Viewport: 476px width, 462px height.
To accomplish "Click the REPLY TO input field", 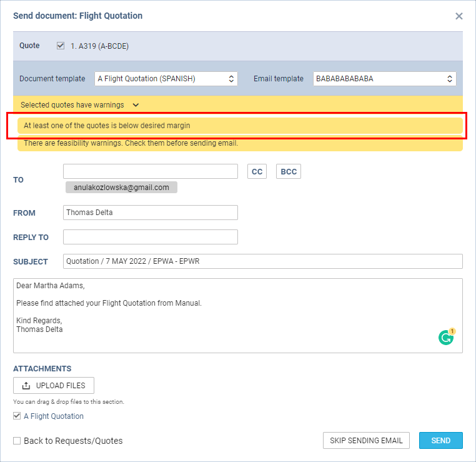I will coord(151,237).
